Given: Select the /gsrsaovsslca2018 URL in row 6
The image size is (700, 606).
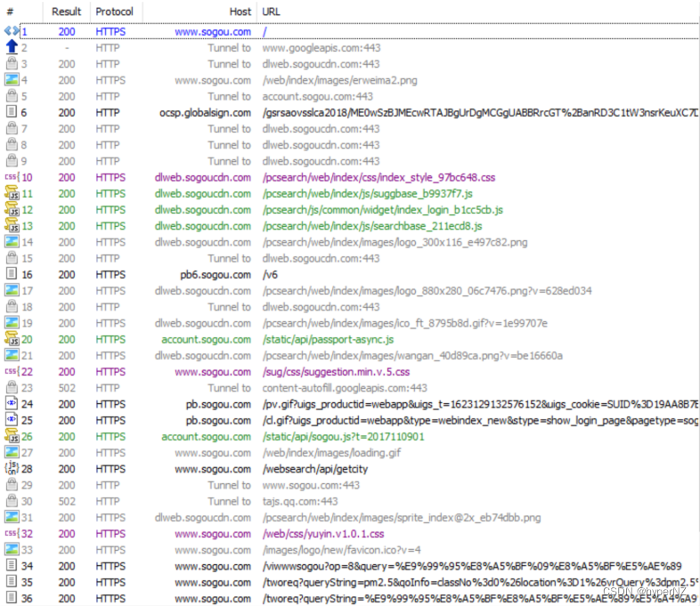Looking at the screenshot, I should pyautogui.click(x=480, y=112).
